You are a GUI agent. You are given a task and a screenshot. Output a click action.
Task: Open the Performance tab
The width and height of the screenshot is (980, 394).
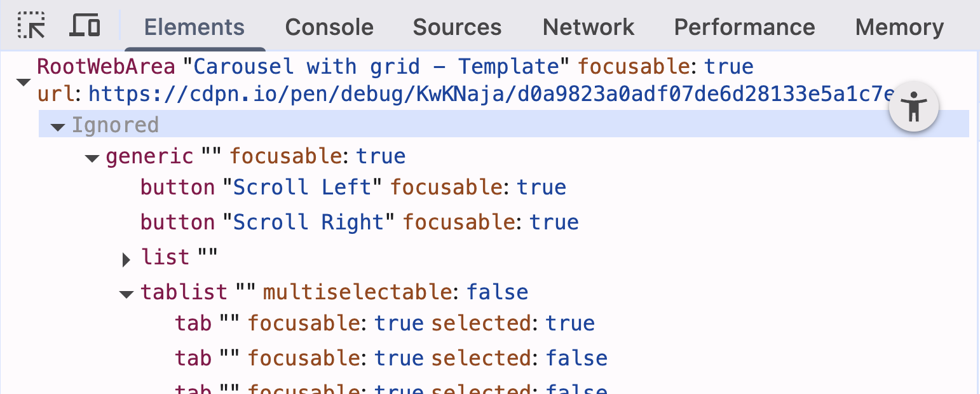744,27
